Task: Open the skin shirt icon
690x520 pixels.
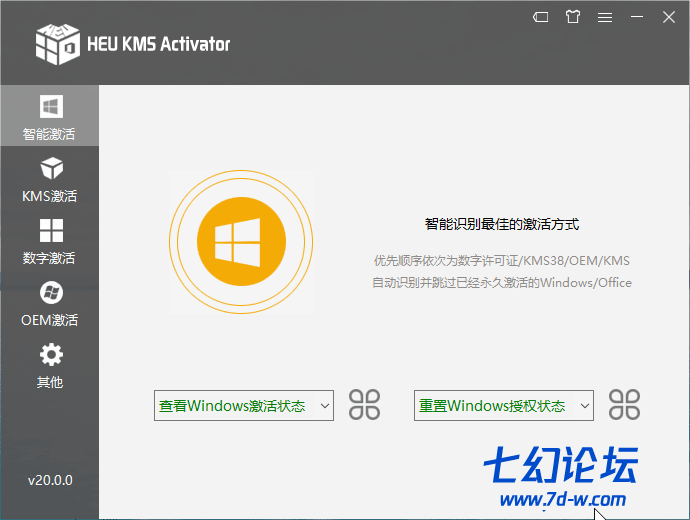Action: point(573,17)
